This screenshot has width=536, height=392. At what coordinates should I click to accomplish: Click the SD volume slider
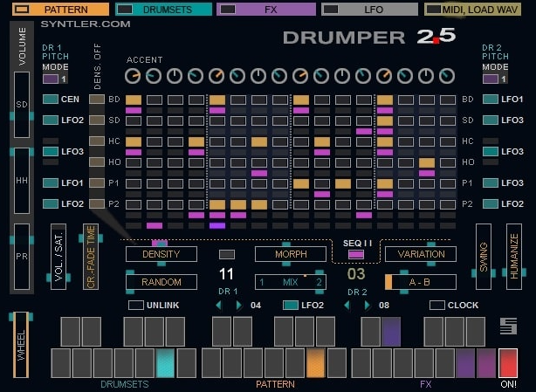(x=22, y=105)
